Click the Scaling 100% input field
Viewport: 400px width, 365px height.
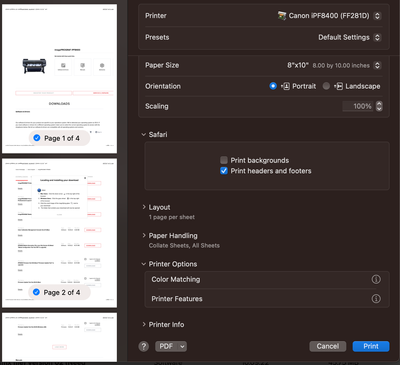point(357,106)
